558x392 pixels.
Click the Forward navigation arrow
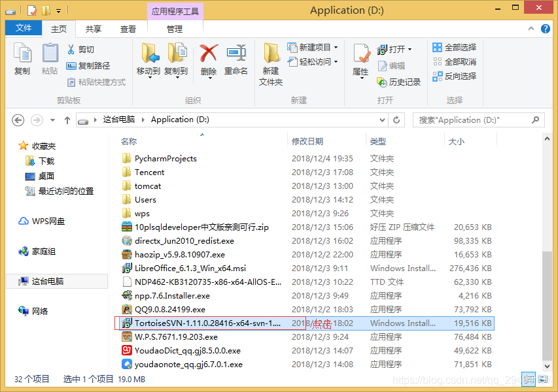point(37,120)
